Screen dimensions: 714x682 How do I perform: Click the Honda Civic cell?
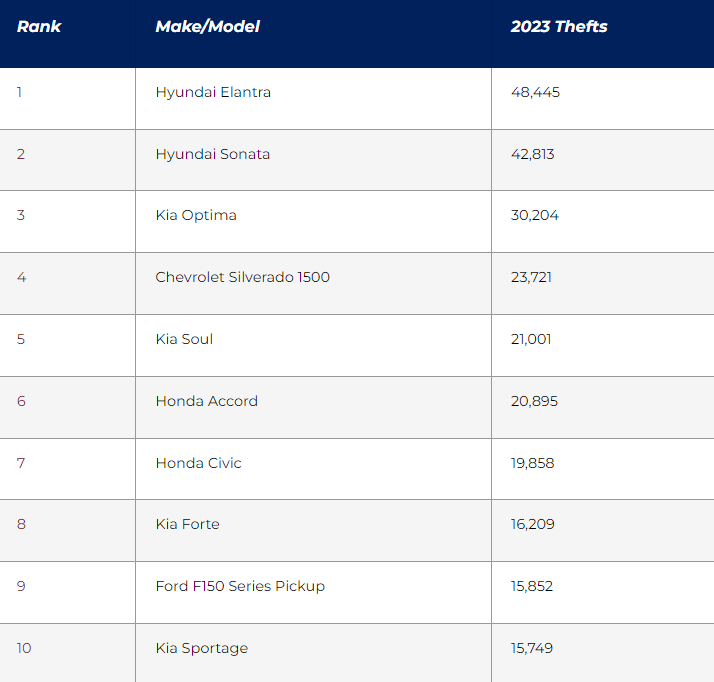(x=199, y=463)
